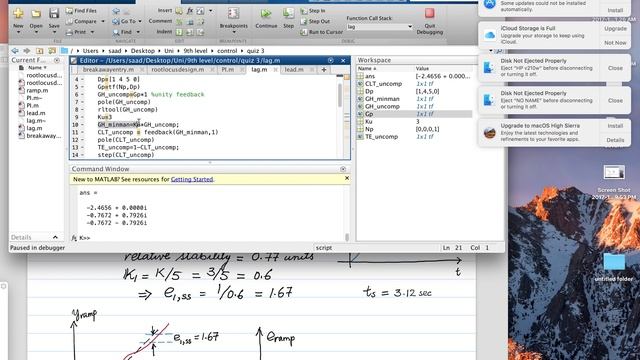Close the 'HP v210w' disk notification

tap(615, 68)
